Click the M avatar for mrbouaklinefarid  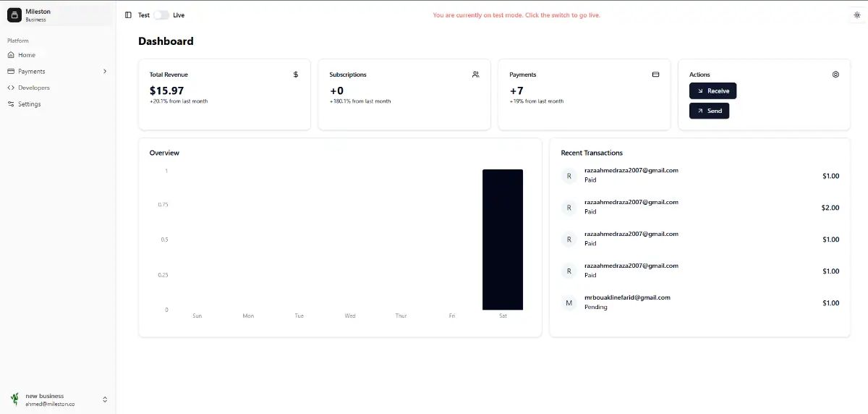[569, 303]
